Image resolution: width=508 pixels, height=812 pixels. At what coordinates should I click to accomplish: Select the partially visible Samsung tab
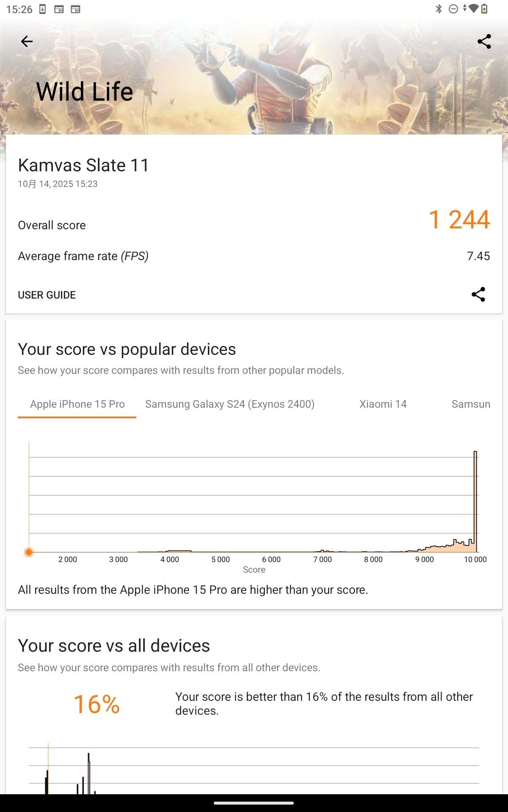tap(470, 404)
